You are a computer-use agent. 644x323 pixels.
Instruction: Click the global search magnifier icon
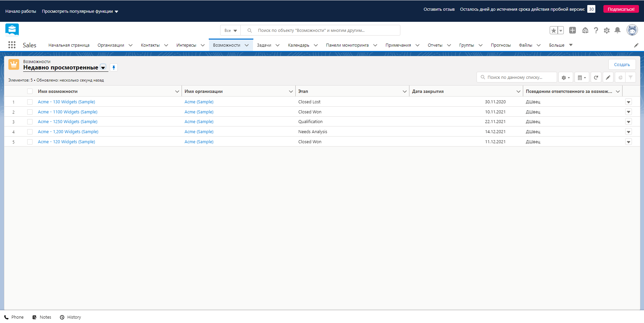pyautogui.click(x=249, y=31)
